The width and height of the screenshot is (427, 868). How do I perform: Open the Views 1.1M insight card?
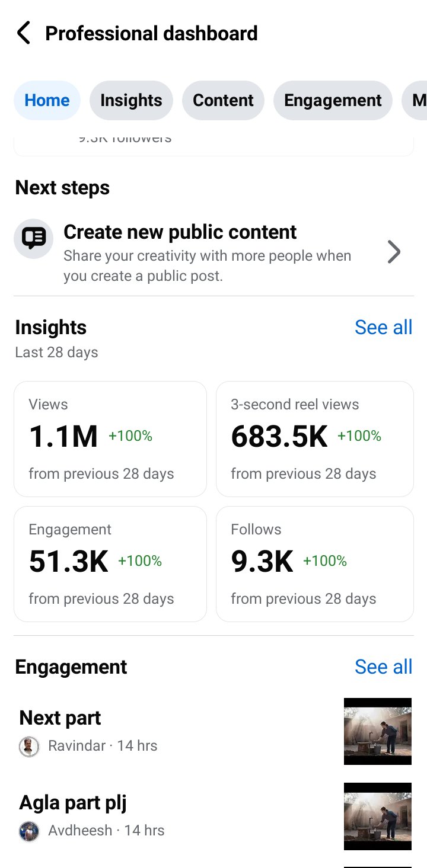point(110,439)
